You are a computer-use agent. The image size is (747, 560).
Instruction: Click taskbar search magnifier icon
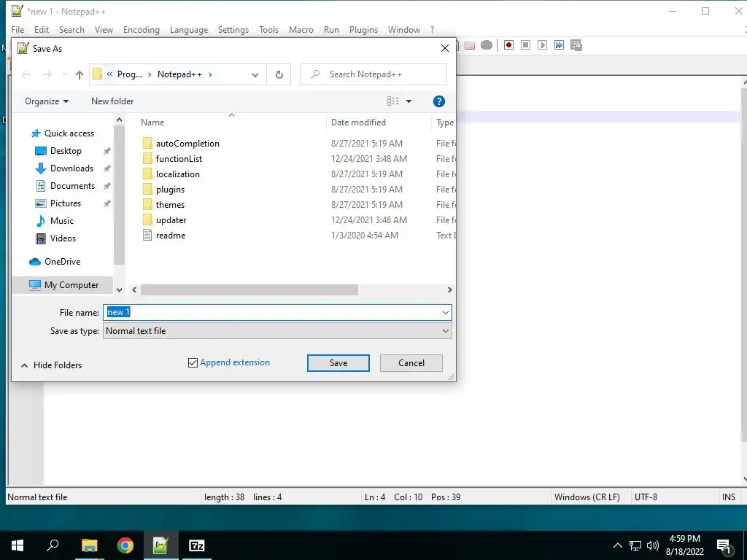pos(53,545)
